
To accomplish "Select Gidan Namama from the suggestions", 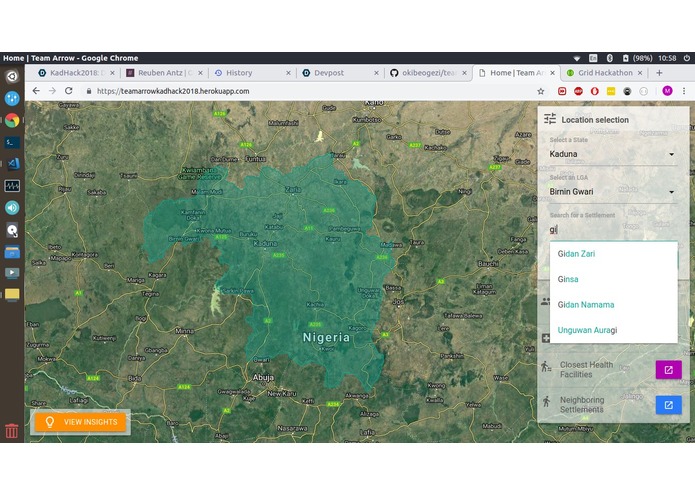I will (613, 305).
